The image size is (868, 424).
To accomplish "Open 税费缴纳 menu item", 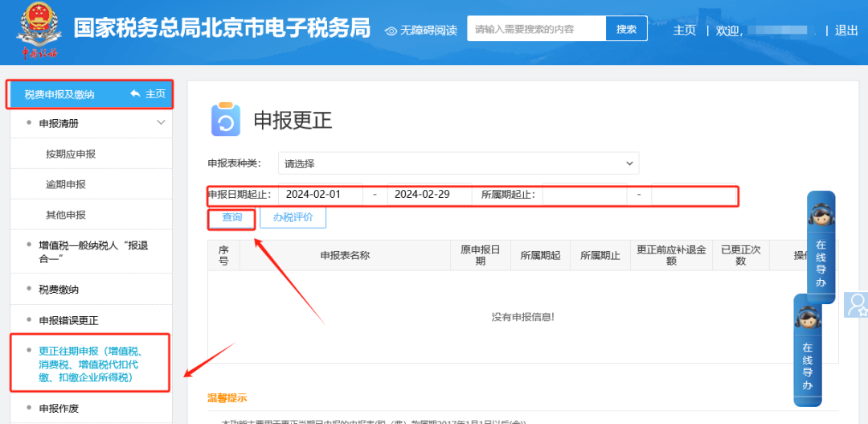I will (x=59, y=290).
